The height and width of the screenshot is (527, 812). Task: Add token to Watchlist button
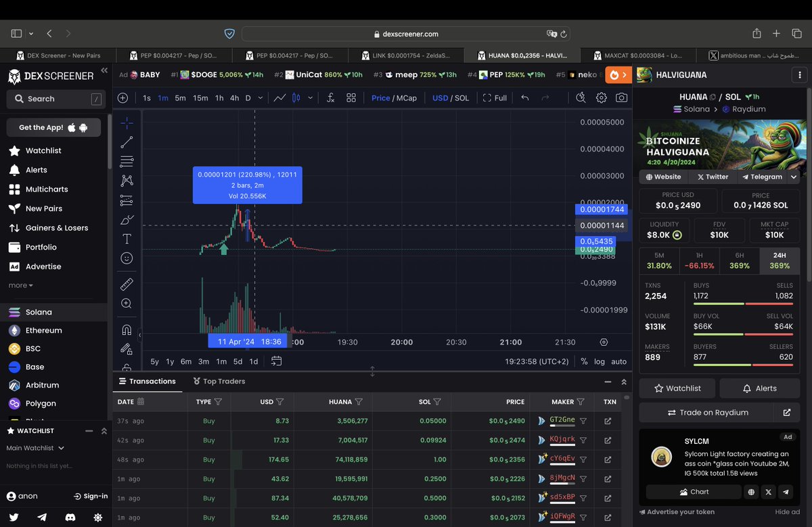[677, 388]
